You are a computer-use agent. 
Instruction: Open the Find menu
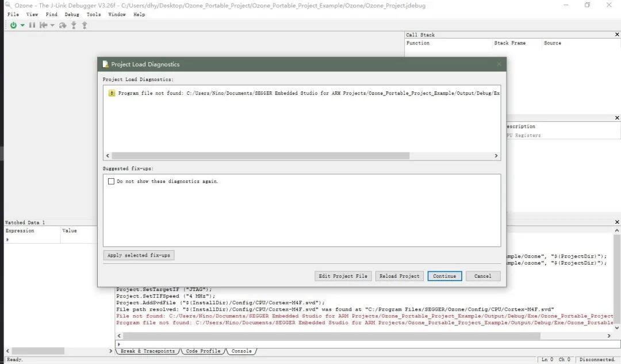52,14
